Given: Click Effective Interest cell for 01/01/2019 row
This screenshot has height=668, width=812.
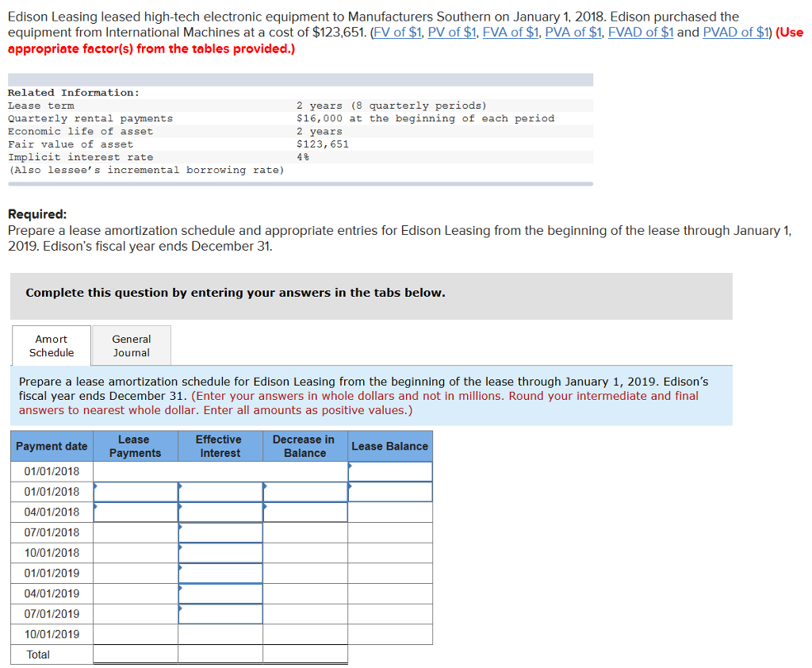Looking at the screenshot, I should point(220,573).
